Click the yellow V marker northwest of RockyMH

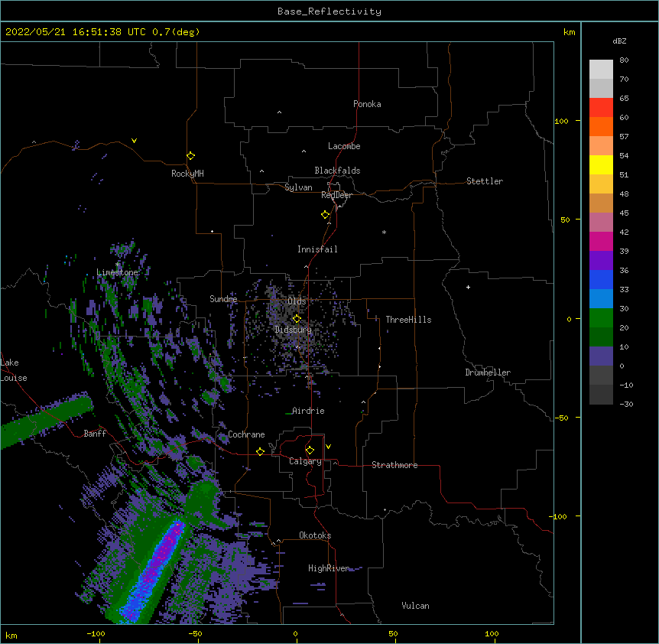click(x=134, y=141)
